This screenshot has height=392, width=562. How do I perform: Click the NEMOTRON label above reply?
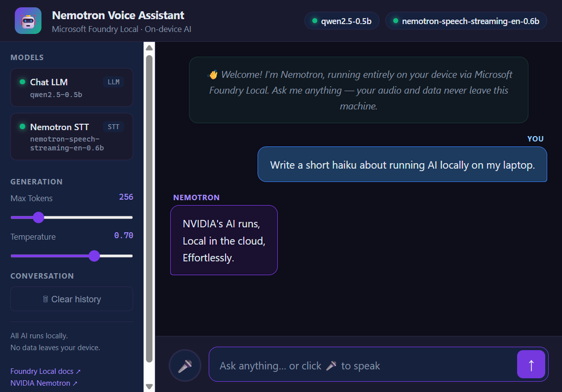[196, 198]
